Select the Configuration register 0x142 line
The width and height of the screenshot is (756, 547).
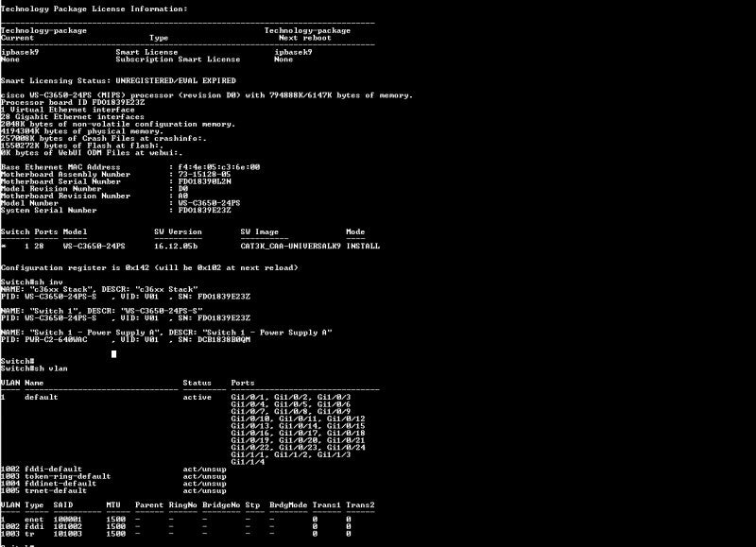click(149, 267)
